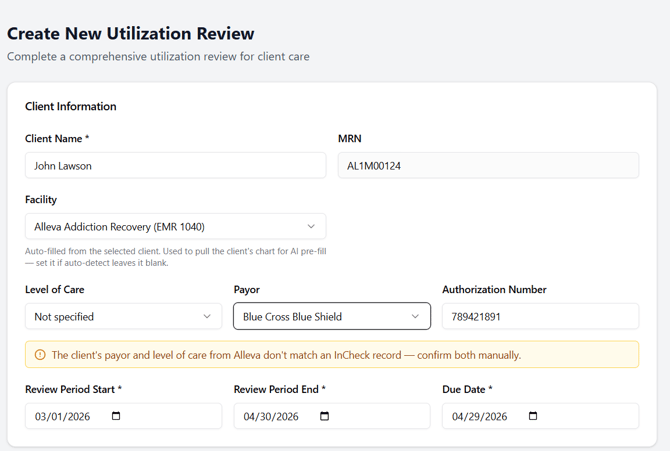Click the MRN field showing AL1M00124
The image size is (670, 451).
pos(488,165)
